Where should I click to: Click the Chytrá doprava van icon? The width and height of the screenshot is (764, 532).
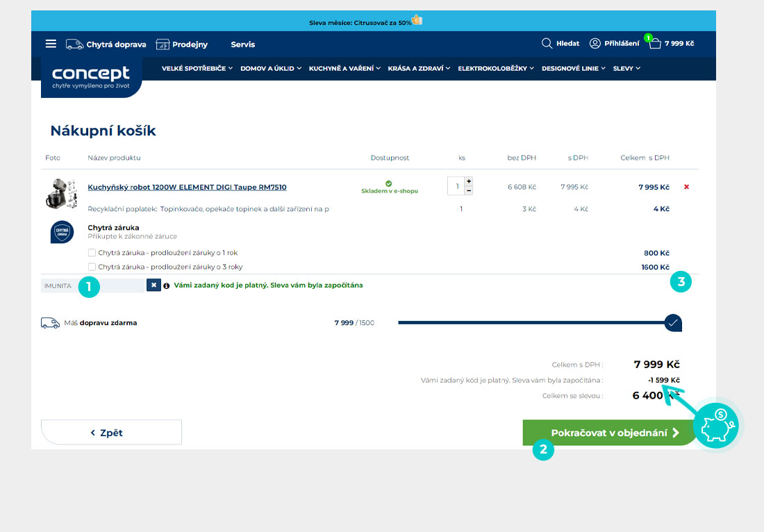pyautogui.click(x=74, y=44)
